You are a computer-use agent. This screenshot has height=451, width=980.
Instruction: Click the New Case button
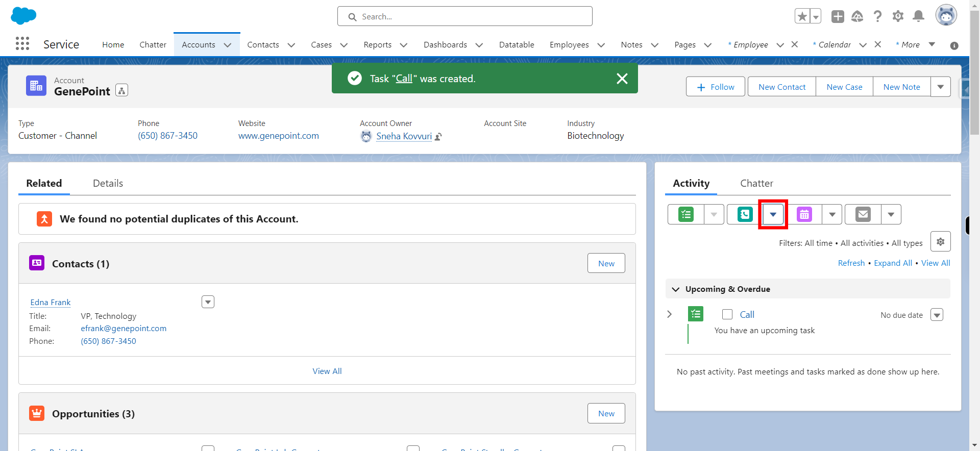tap(844, 87)
